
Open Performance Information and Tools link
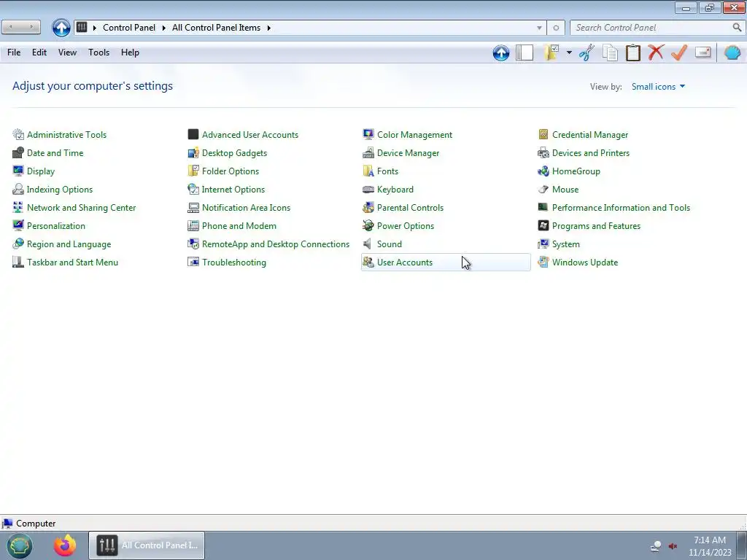tap(621, 208)
